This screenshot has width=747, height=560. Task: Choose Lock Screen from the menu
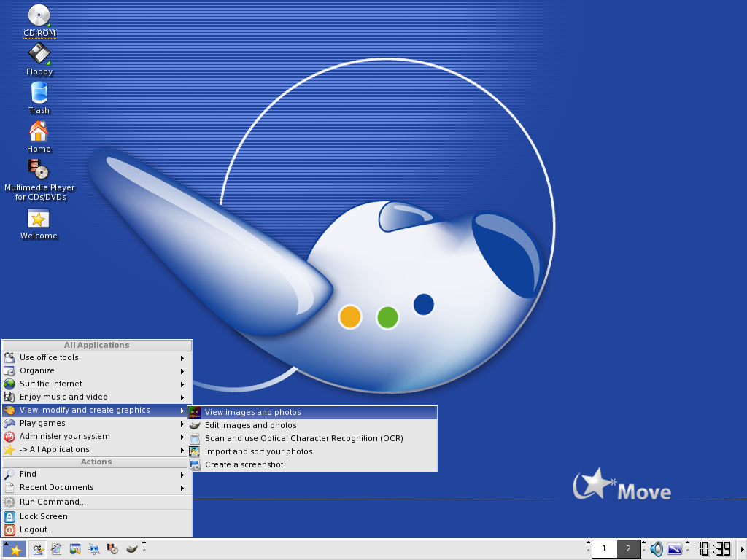[x=97, y=517]
